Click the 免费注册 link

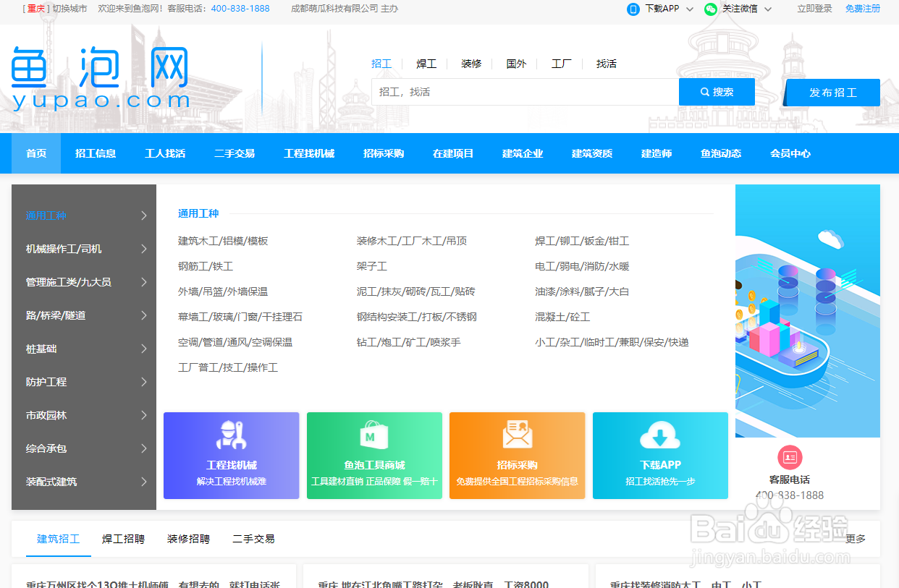[863, 9]
